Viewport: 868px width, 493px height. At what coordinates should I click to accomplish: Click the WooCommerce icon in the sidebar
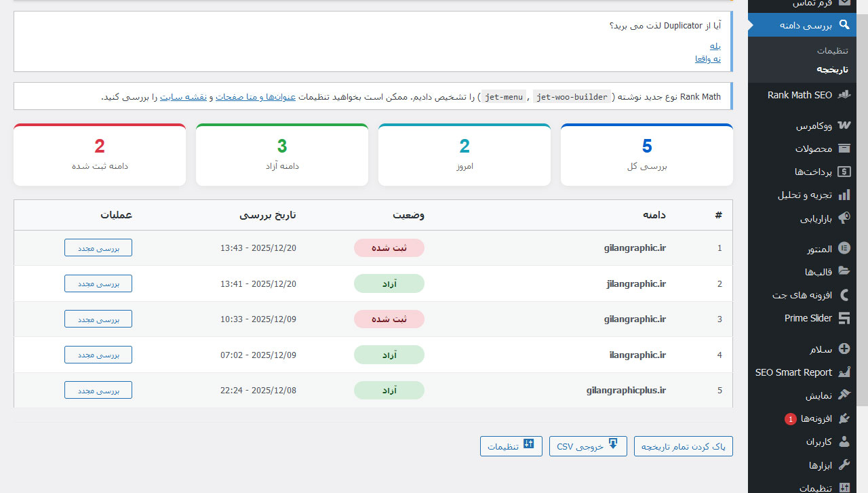844,126
